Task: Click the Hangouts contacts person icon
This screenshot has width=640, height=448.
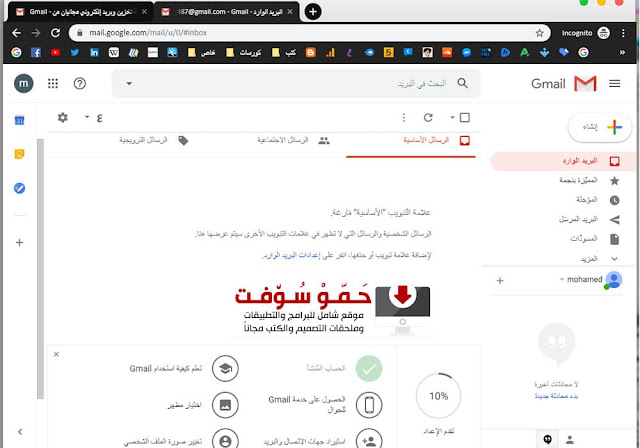Action: [x=570, y=439]
